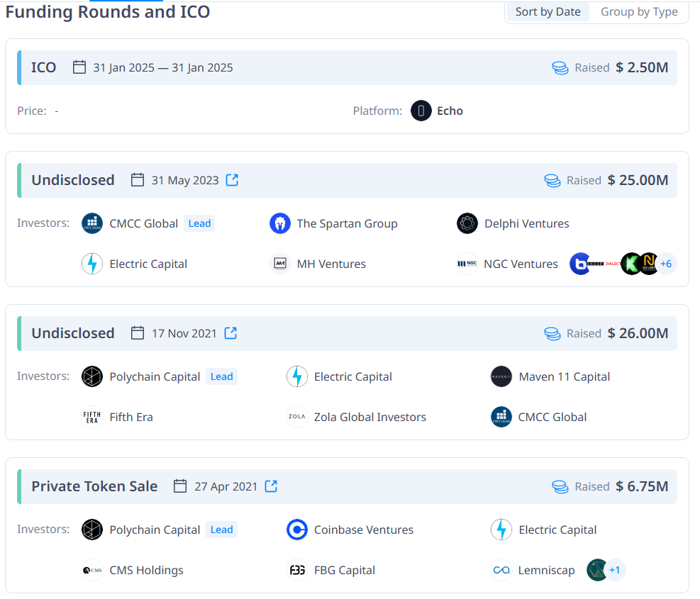Screen dimensions: 700x599
Task: Open CMCC Global lead investor in 2023 round
Action: point(144,223)
